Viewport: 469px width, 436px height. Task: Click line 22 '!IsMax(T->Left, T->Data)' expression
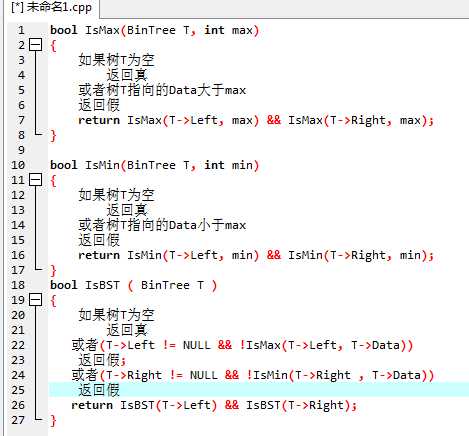[x=323, y=345]
